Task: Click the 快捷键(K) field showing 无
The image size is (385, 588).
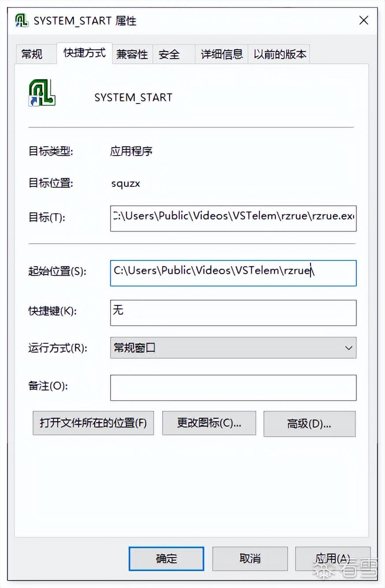Action: pyautogui.click(x=233, y=313)
